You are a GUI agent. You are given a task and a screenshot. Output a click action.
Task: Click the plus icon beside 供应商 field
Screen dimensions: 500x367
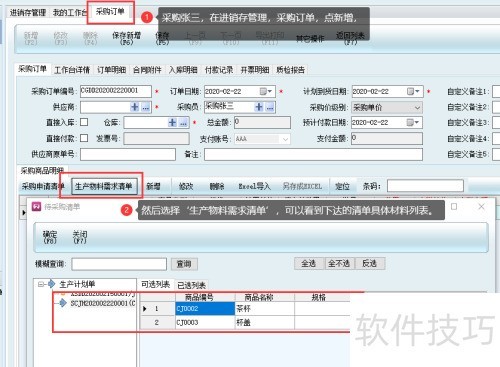(x=135, y=107)
